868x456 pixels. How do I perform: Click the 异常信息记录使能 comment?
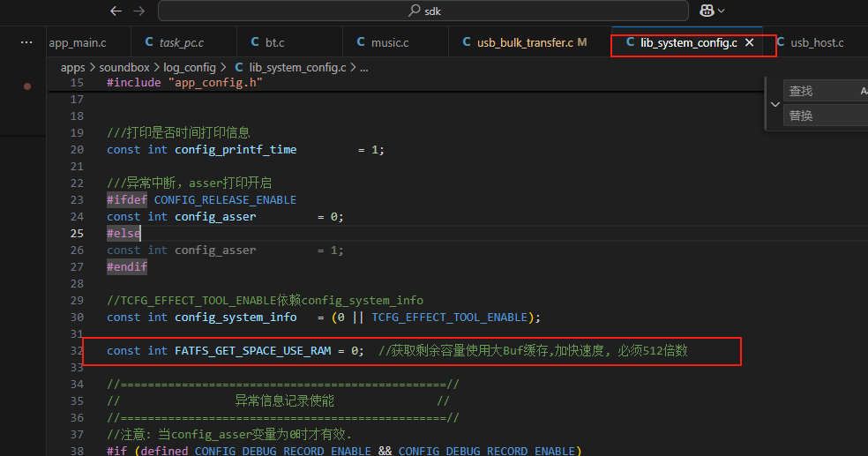[x=285, y=400]
